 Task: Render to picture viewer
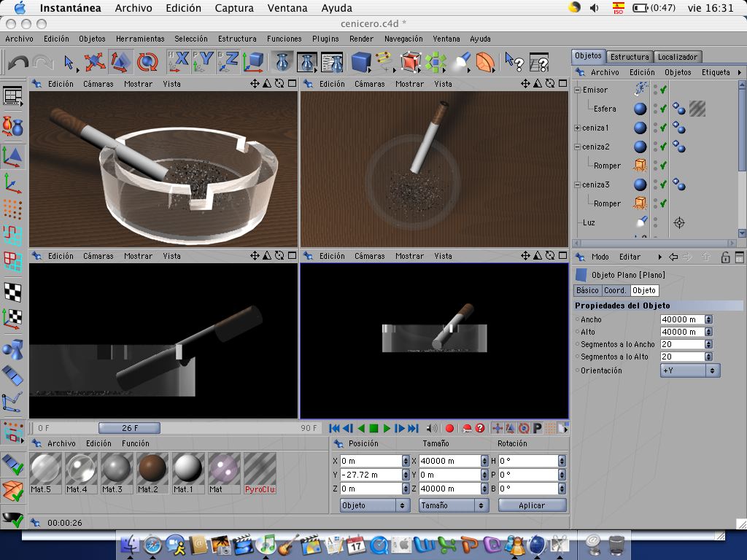click(307, 62)
